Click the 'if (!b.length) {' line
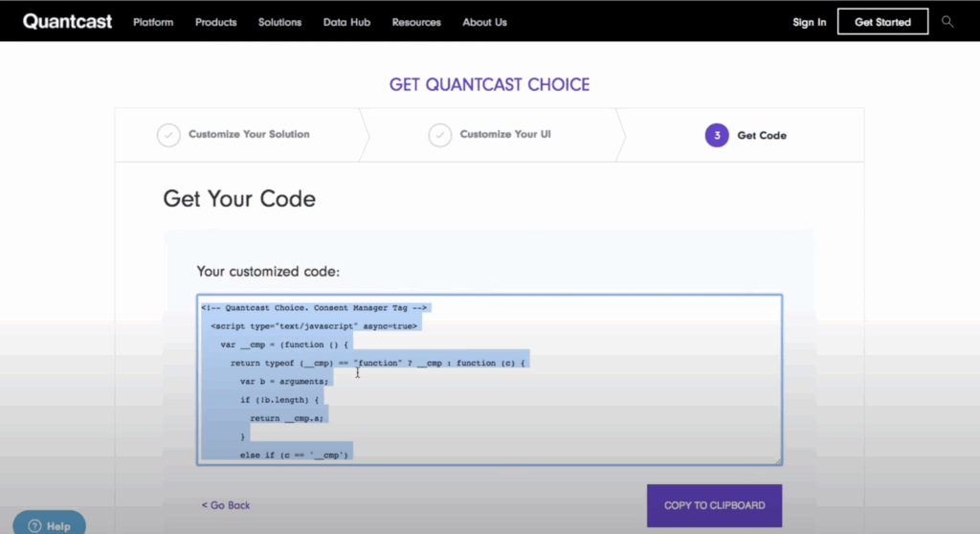The width and height of the screenshot is (980, 534). [x=279, y=400]
